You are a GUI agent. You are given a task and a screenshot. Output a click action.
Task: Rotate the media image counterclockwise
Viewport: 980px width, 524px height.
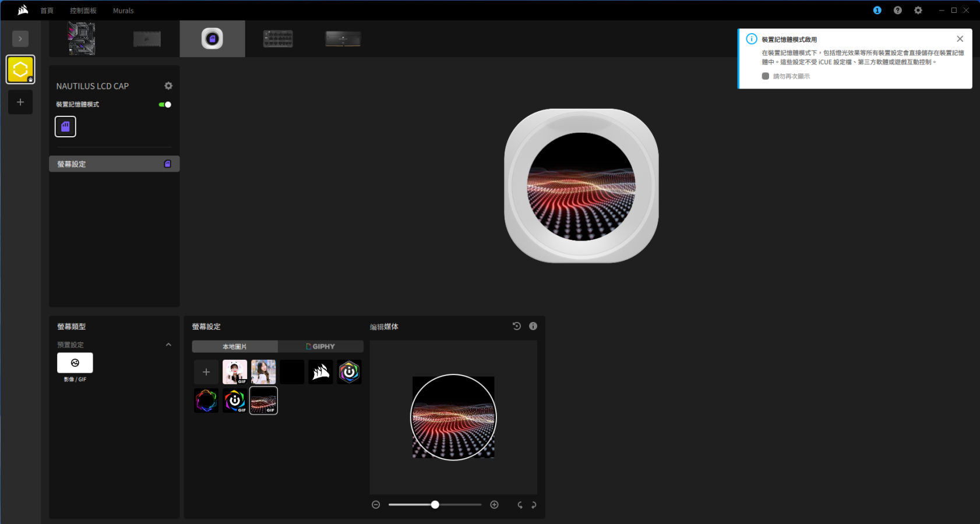(520, 505)
